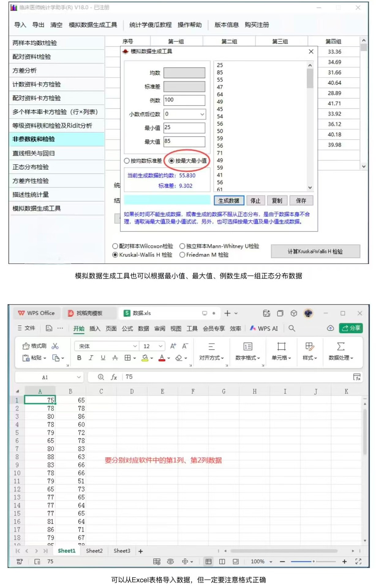Open the 导入 menu in statistics app
Viewport: 376px width, 588px height.
[20, 25]
